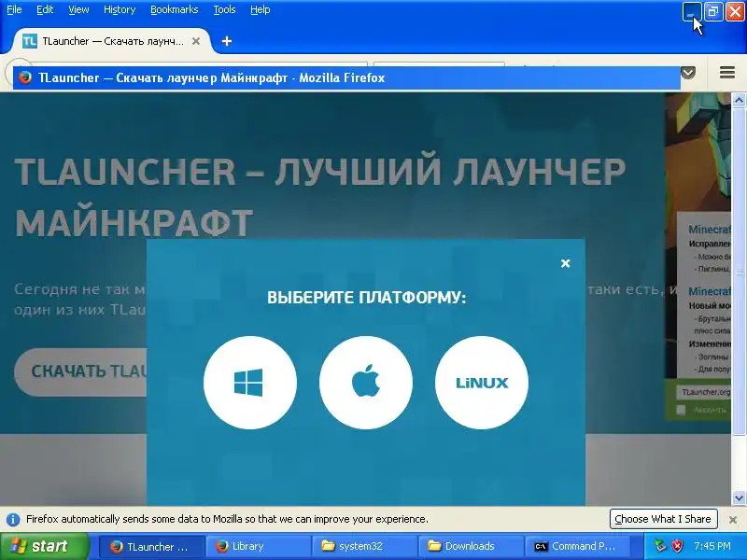Open the View menu
The width and height of the screenshot is (747, 560).
click(78, 9)
